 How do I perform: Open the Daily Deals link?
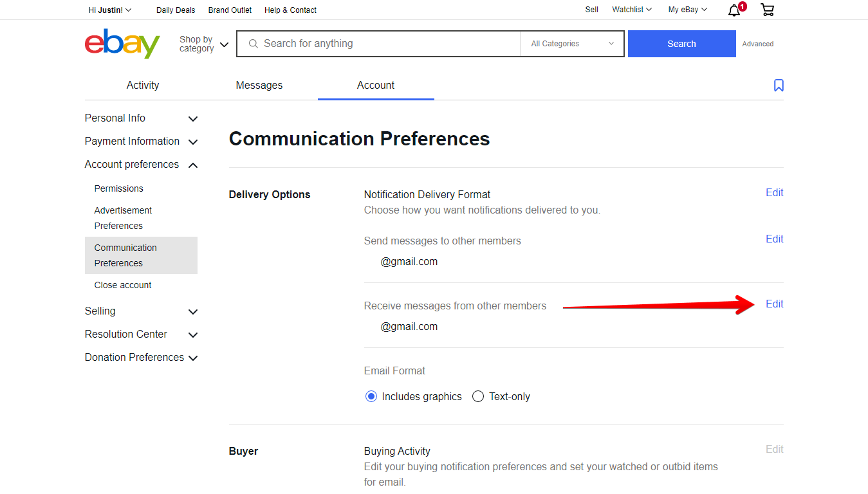click(176, 10)
